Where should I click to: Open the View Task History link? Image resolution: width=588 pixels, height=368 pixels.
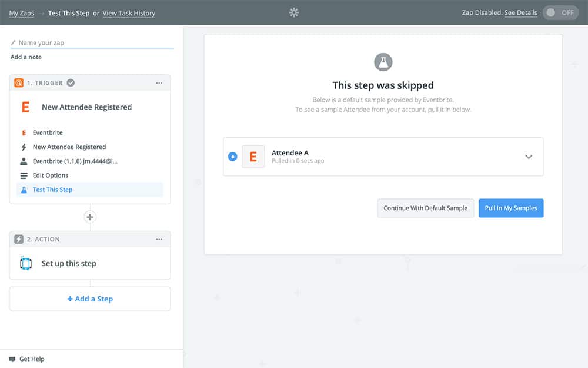pos(129,13)
